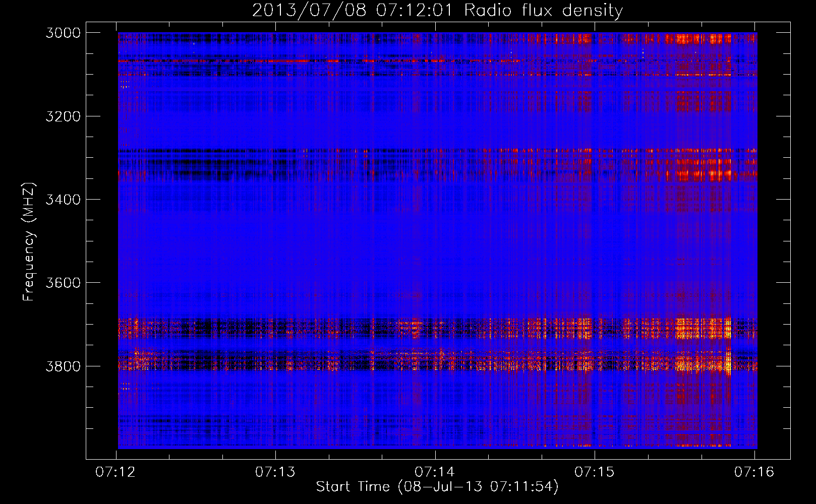
Task: Click the 3800 frequency axis label
Action: [63, 366]
